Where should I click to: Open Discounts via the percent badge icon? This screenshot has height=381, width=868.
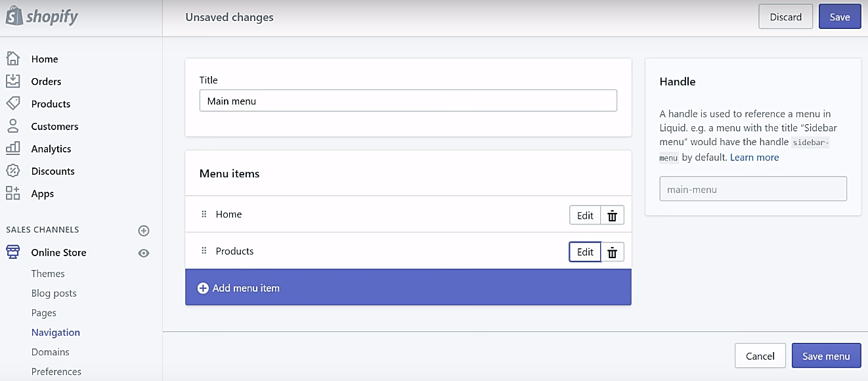pyautogui.click(x=12, y=171)
